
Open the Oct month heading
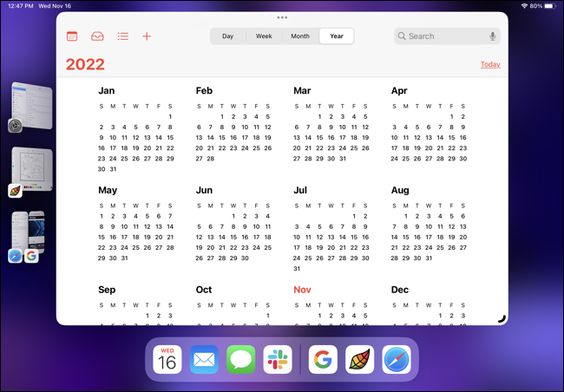point(204,290)
